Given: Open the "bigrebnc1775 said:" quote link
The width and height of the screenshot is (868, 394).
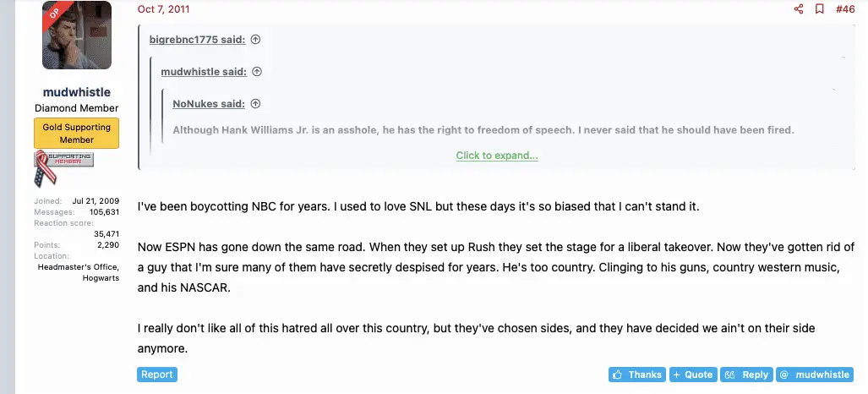Looking at the screenshot, I should [198, 40].
